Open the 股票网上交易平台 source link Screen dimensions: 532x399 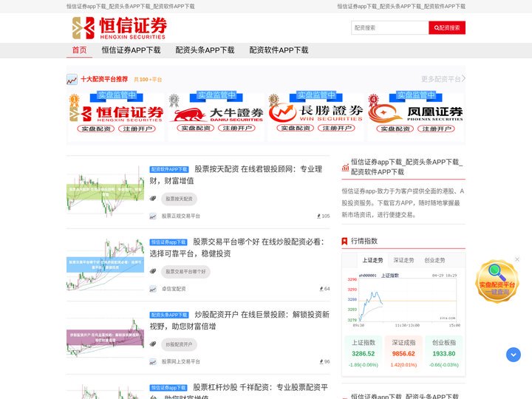[181, 362]
